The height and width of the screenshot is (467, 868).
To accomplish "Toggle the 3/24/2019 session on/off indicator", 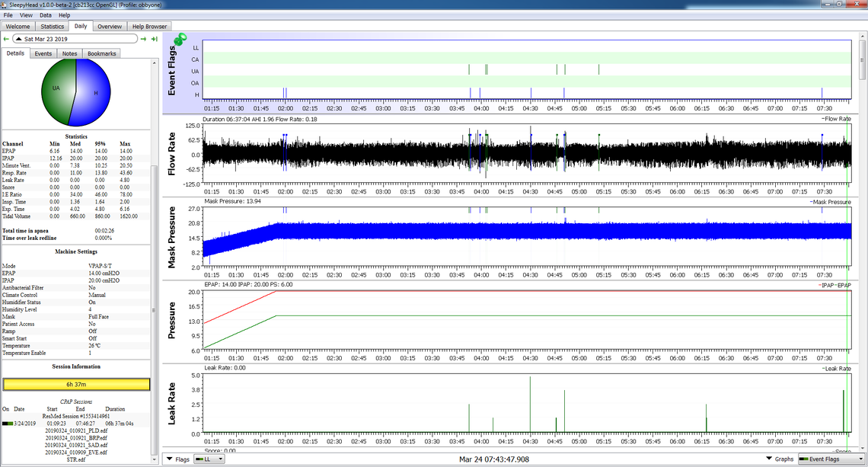I will (x=7, y=424).
